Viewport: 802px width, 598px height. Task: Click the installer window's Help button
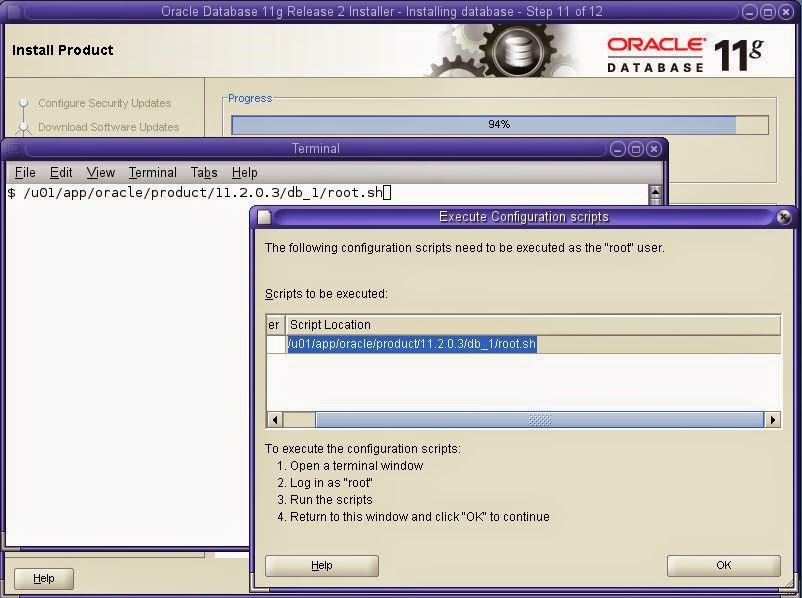pos(43,579)
